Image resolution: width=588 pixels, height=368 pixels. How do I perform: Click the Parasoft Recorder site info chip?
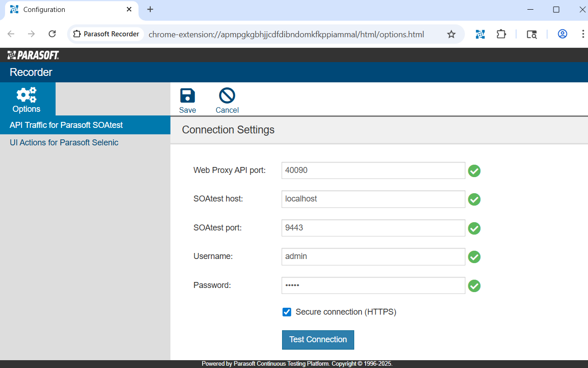pos(106,34)
